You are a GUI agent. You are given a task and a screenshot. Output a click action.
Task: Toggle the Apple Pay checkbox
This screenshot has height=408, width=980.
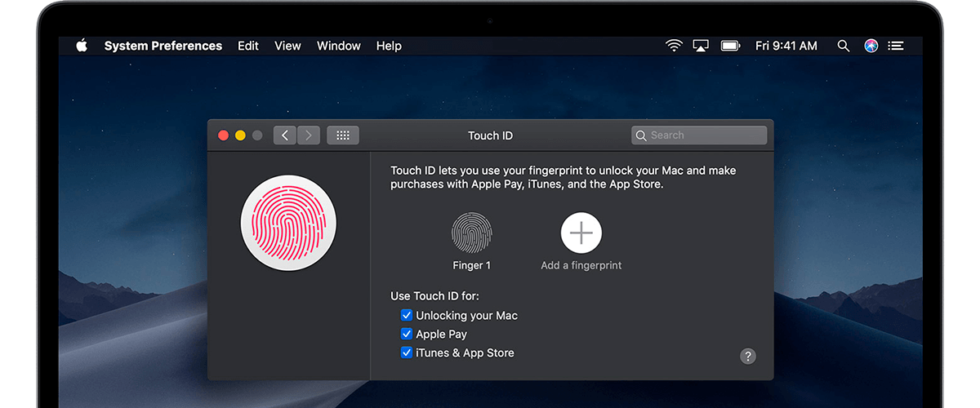click(406, 334)
